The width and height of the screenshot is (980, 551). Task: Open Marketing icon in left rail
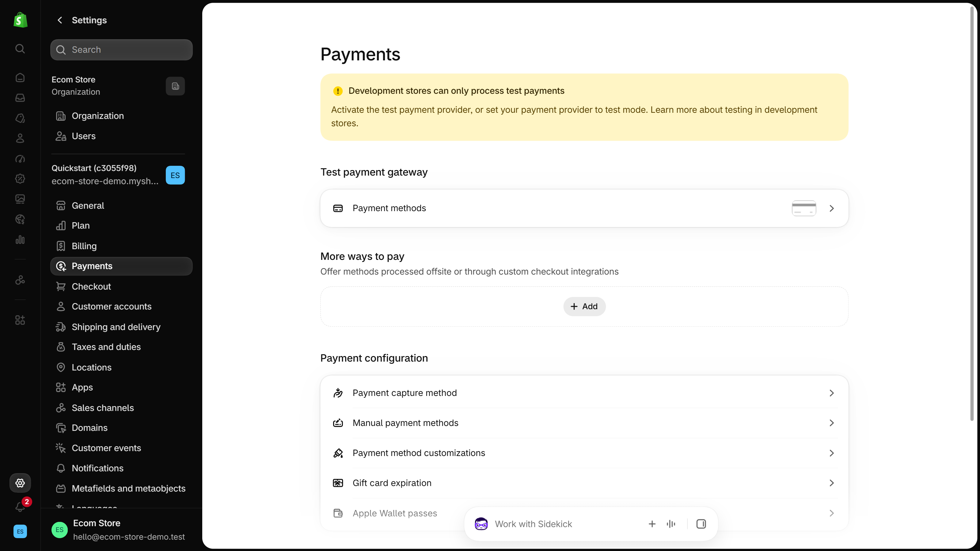20,159
